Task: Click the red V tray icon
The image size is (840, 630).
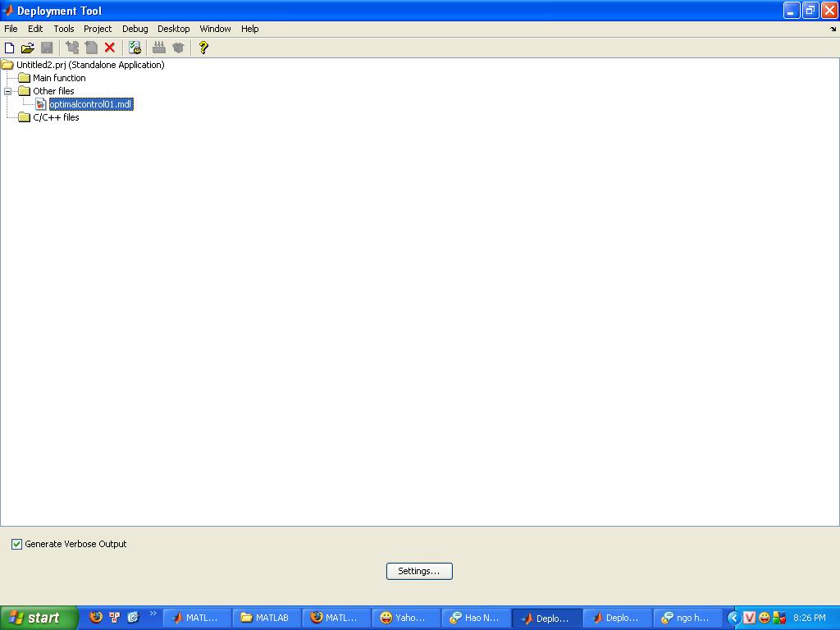Action: coord(750,618)
